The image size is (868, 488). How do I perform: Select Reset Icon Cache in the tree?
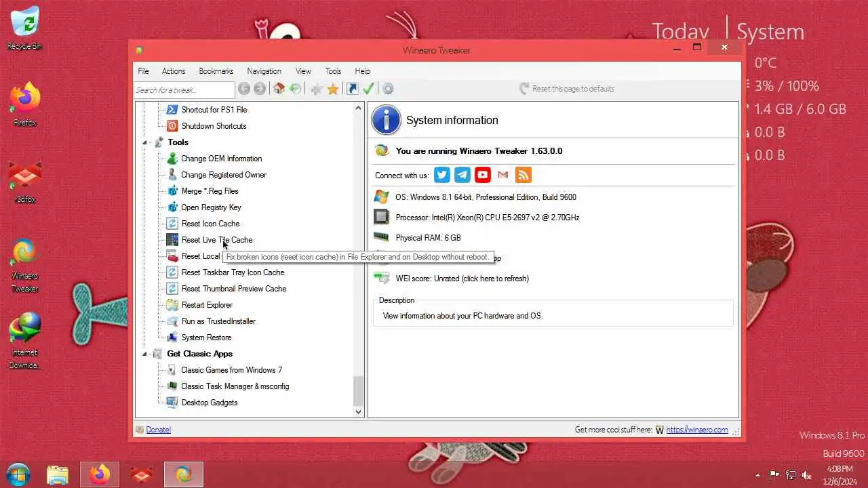coord(210,224)
